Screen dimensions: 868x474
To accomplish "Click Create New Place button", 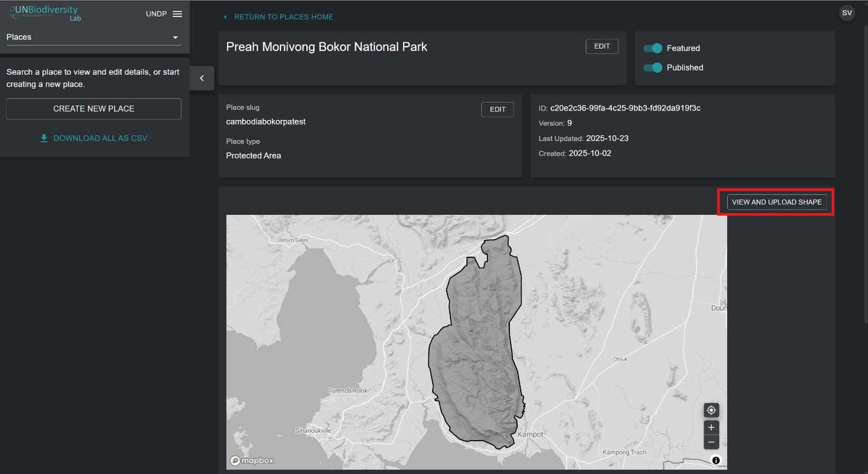I will 93,109.
